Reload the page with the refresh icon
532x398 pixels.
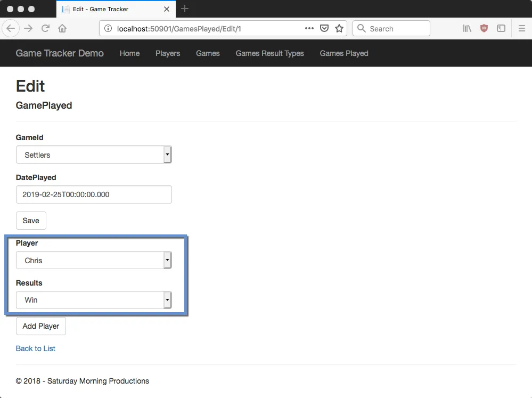click(x=45, y=28)
